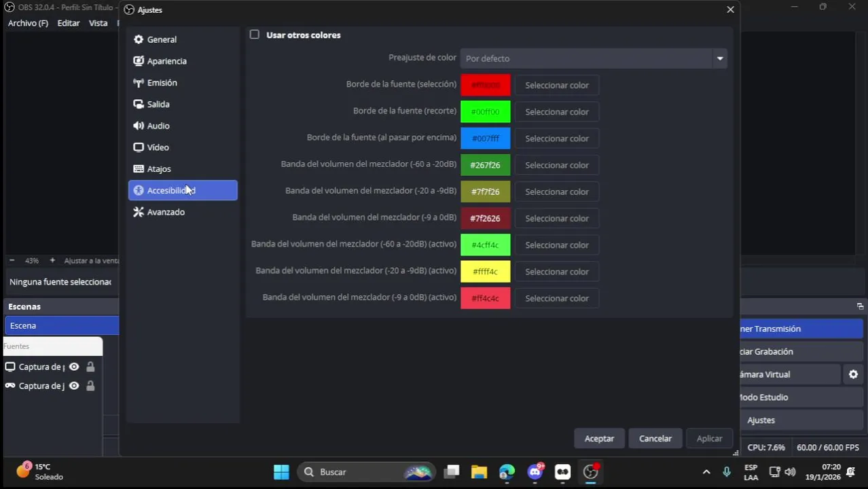Lock the second Captura source
Image resolution: width=868 pixels, height=489 pixels.
click(x=90, y=386)
